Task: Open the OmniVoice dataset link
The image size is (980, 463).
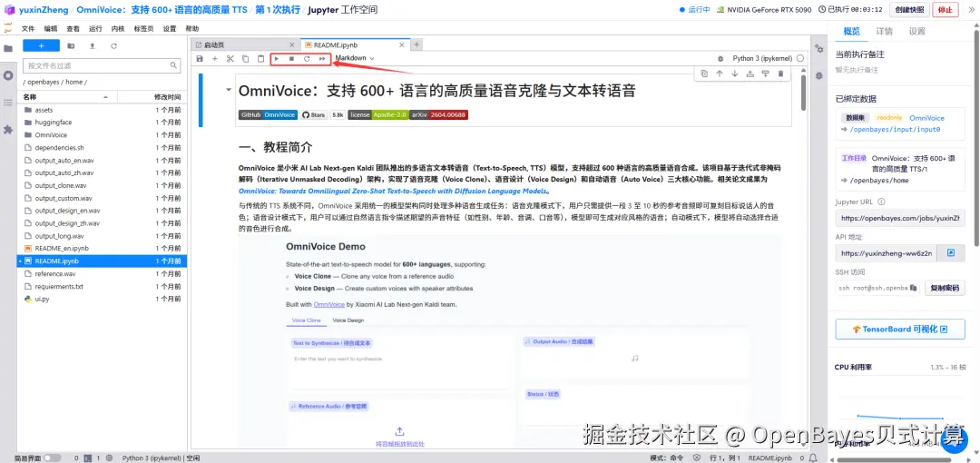Action: coord(926,118)
